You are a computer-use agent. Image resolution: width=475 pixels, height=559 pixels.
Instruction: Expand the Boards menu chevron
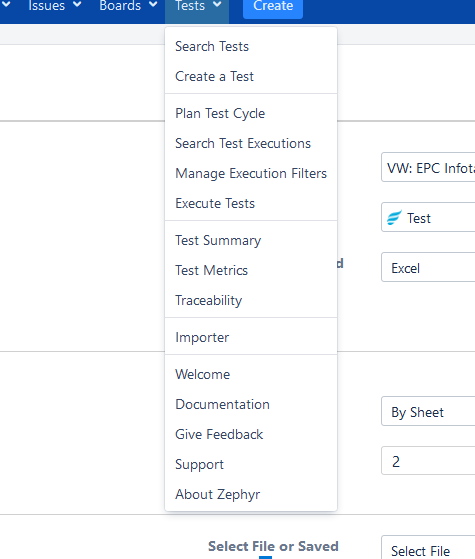(153, 5)
